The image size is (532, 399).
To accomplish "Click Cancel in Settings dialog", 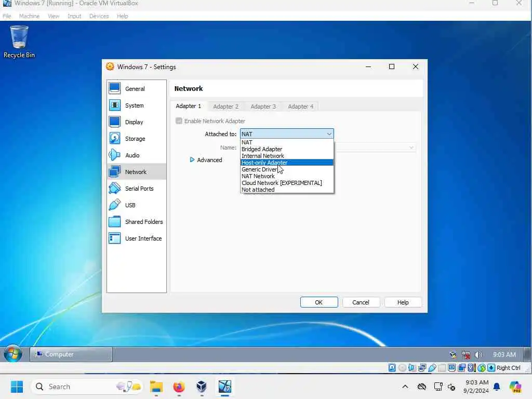I will click(361, 302).
